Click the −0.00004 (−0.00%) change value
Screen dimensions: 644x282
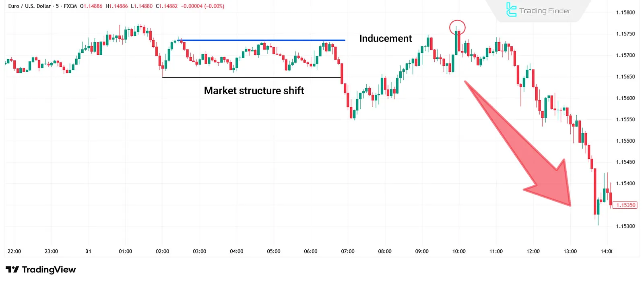click(202, 6)
